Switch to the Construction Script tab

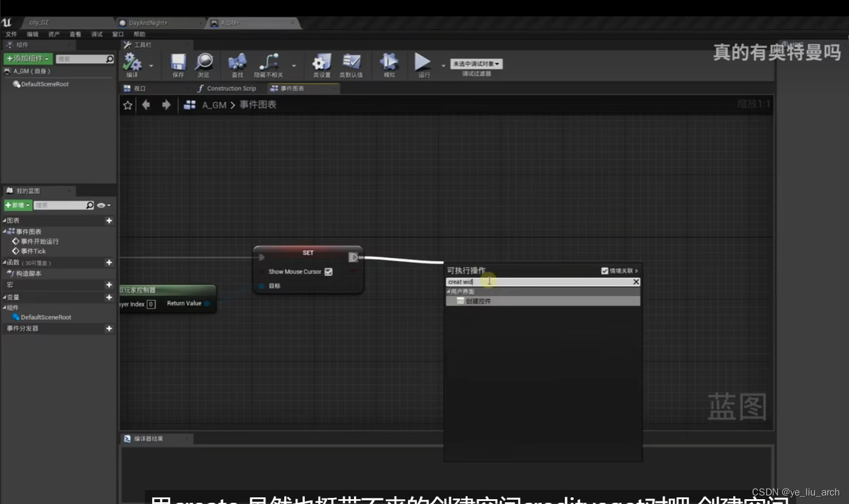pyautogui.click(x=231, y=88)
